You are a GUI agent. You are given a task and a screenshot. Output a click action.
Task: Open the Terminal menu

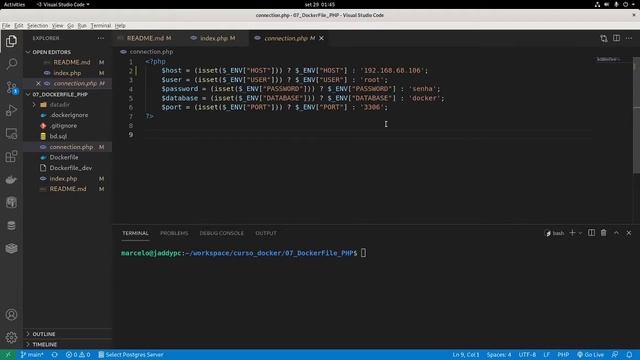point(101,25)
